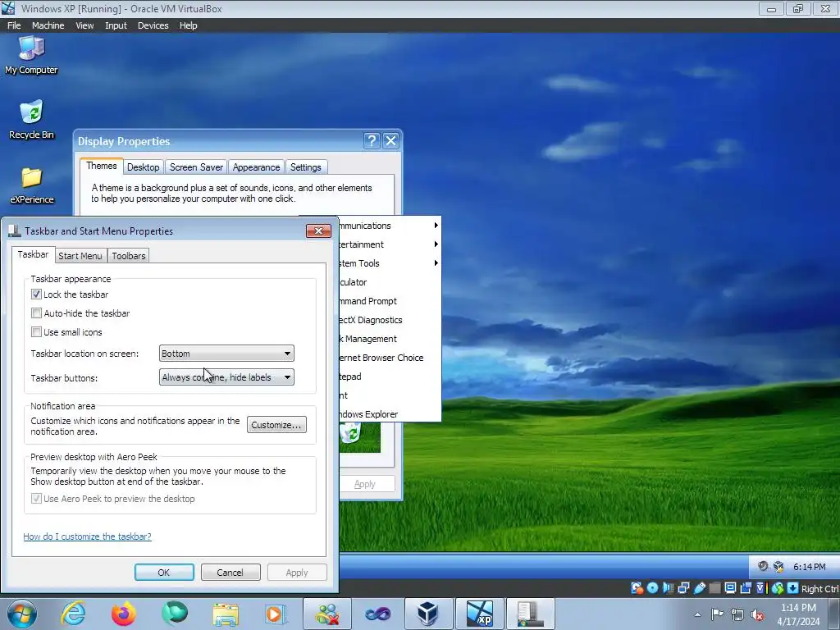The height and width of the screenshot is (630, 840).
Task: Open the purple infinity taskbar icon
Action: click(x=377, y=614)
